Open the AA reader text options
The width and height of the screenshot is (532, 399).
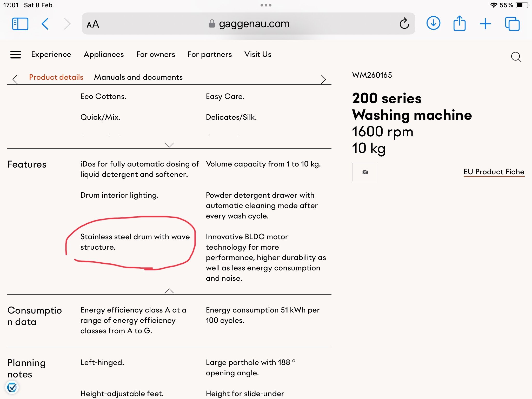(93, 24)
